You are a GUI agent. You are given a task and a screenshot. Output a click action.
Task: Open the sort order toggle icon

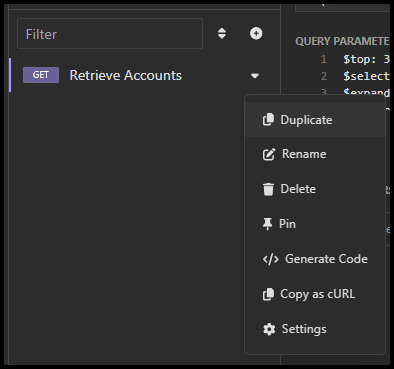coord(222,33)
